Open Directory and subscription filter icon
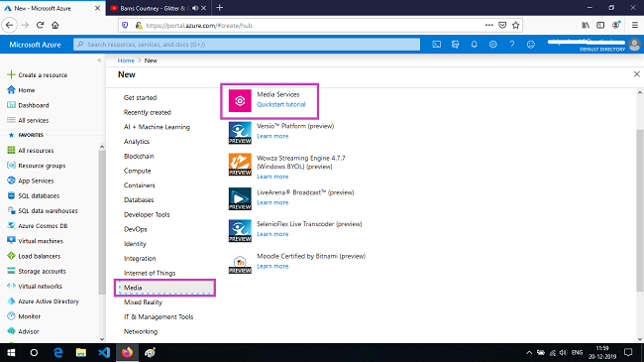This screenshot has height=362, width=644. 455,45
